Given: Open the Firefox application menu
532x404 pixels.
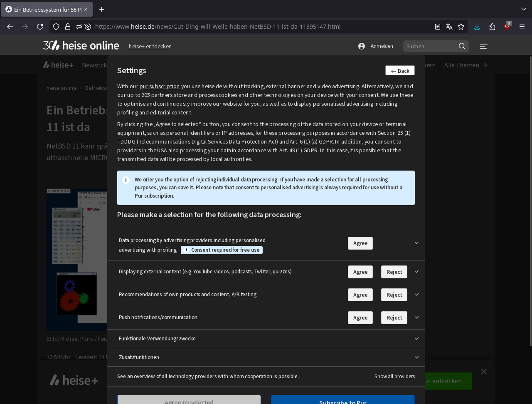Looking at the screenshot, I should 522,27.
